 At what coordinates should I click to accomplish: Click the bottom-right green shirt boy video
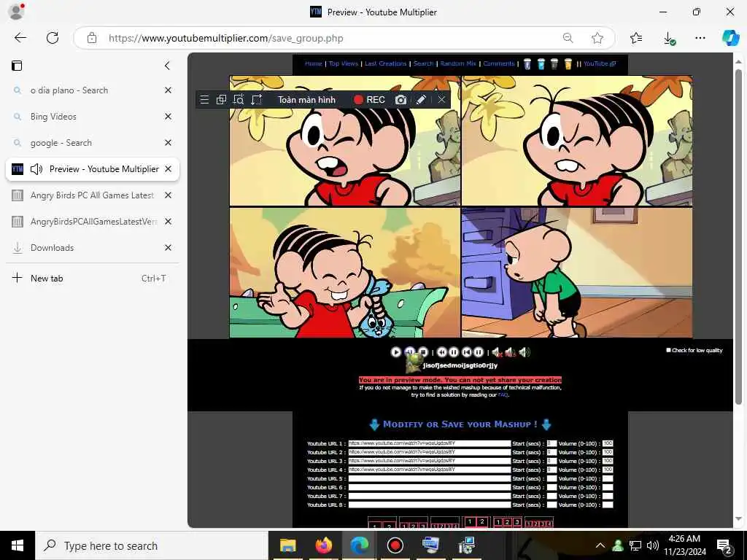577,273
